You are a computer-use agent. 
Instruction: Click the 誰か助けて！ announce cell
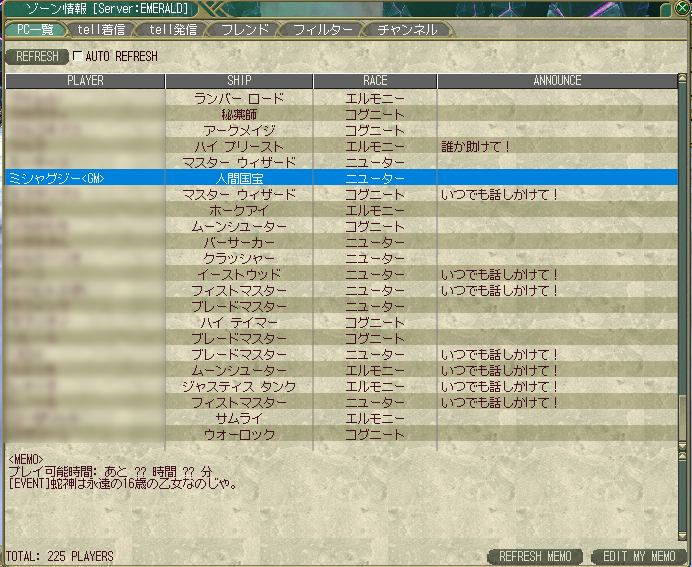[x=557, y=146]
